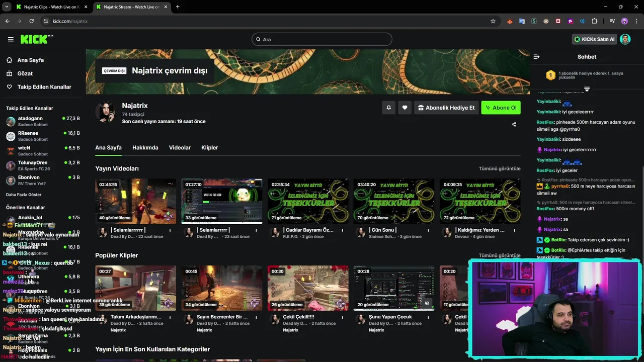Image resolution: width=644 pixels, height=362 pixels.
Task: Open atadogann channel in sidebar
Action: (x=43, y=122)
